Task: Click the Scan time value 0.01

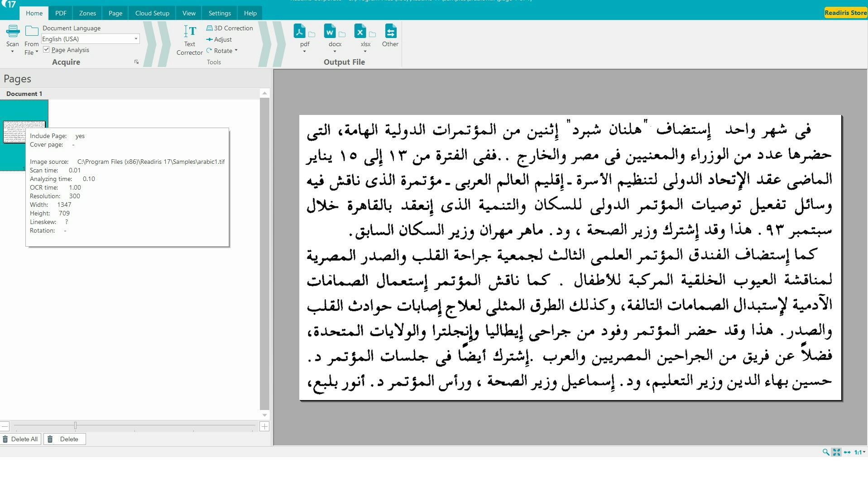Action: [x=75, y=170]
